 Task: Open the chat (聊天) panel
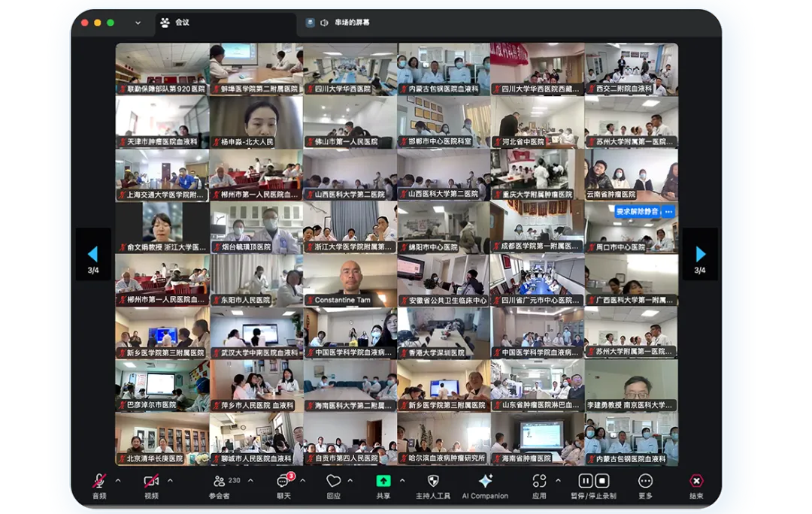point(283,481)
